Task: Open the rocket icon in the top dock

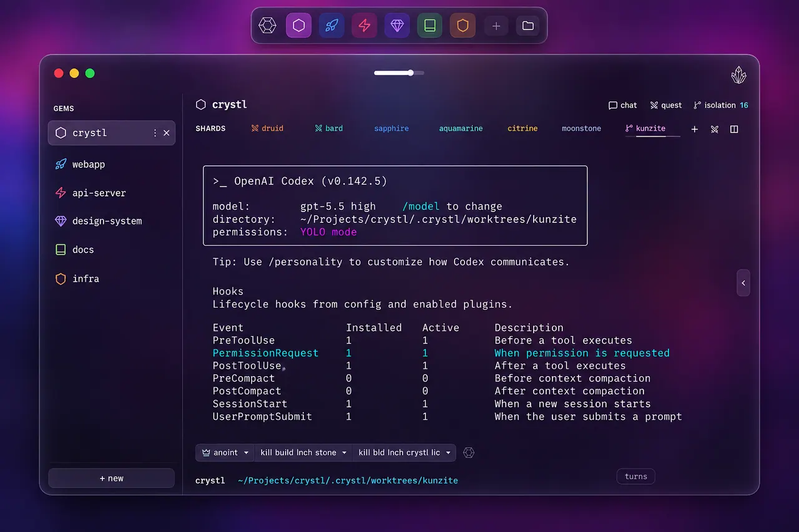Action: pos(331,26)
